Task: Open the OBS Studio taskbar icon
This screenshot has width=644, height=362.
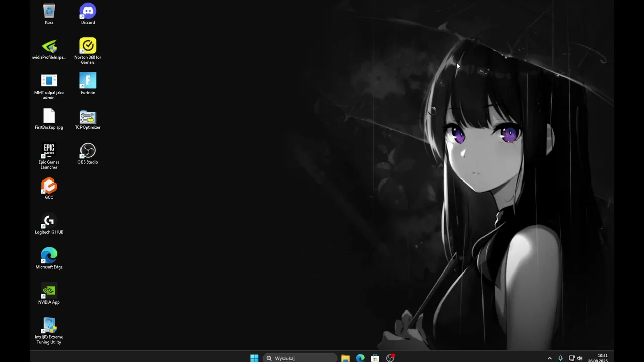Action: (x=390, y=358)
